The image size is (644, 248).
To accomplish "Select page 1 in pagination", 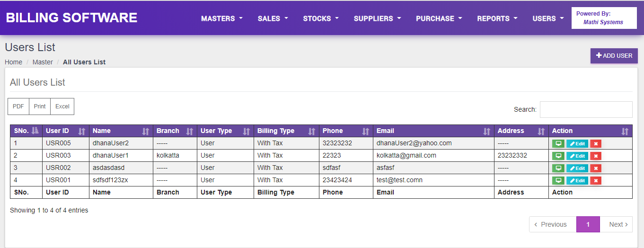I will click(x=588, y=224).
